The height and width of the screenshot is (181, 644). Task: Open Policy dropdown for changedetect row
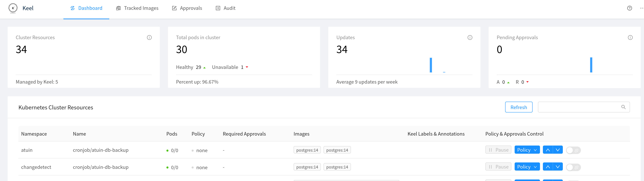[527, 167]
